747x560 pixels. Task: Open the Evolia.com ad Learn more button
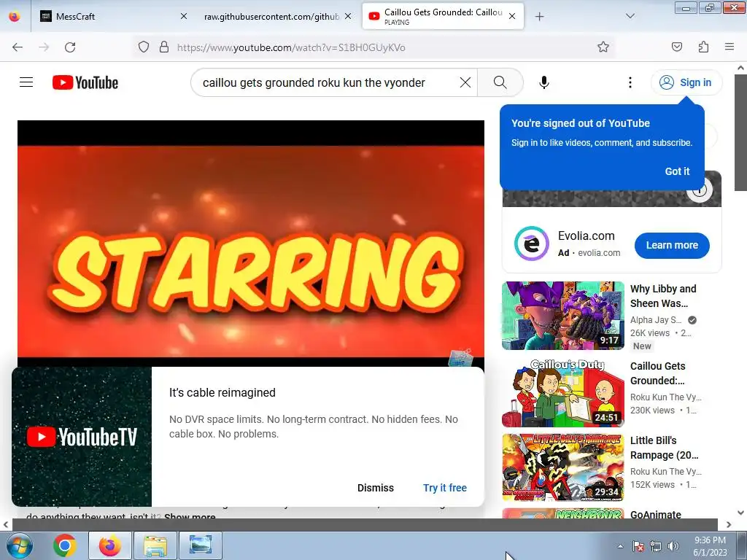[672, 245]
